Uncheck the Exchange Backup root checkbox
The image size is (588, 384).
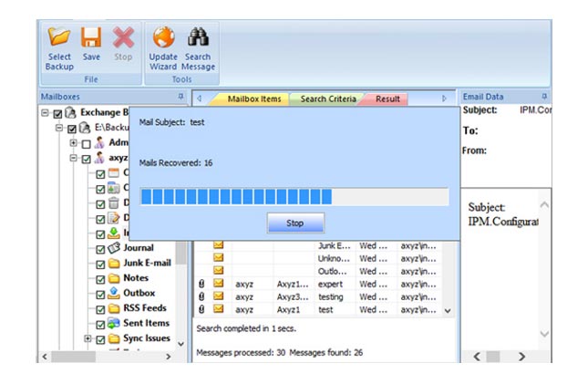(x=57, y=113)
